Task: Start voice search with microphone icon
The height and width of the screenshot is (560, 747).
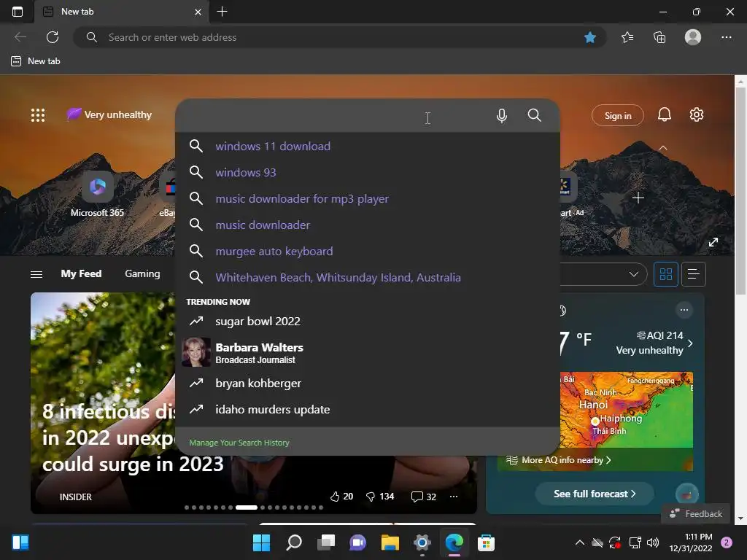Action: tap(502, 116)
